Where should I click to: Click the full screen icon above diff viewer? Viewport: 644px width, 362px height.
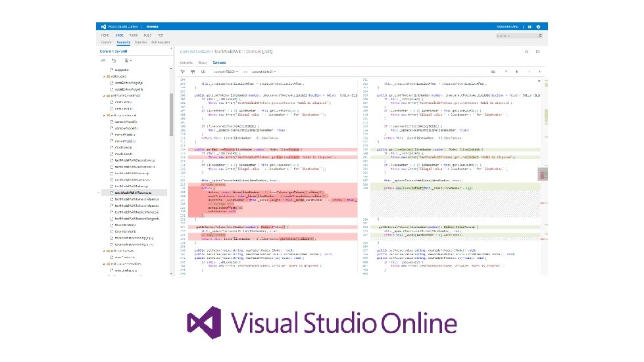537,52
